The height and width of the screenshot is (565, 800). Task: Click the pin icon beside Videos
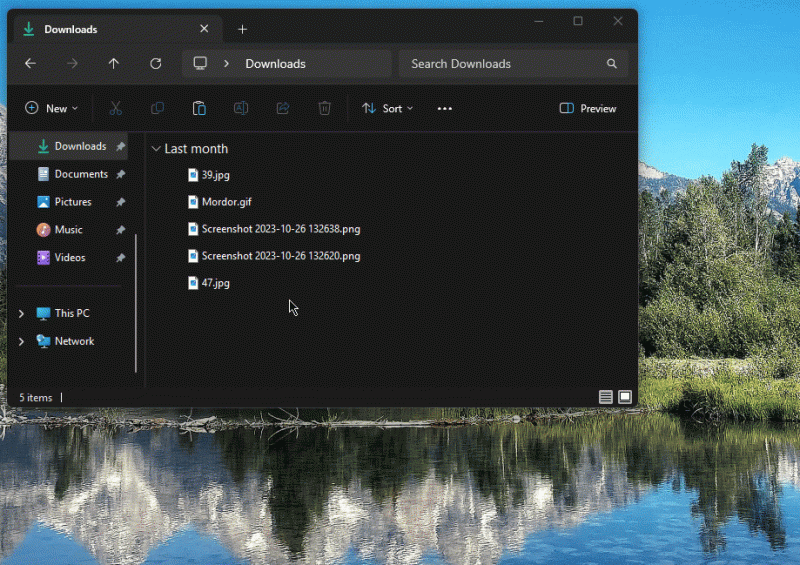click(120, 258)
